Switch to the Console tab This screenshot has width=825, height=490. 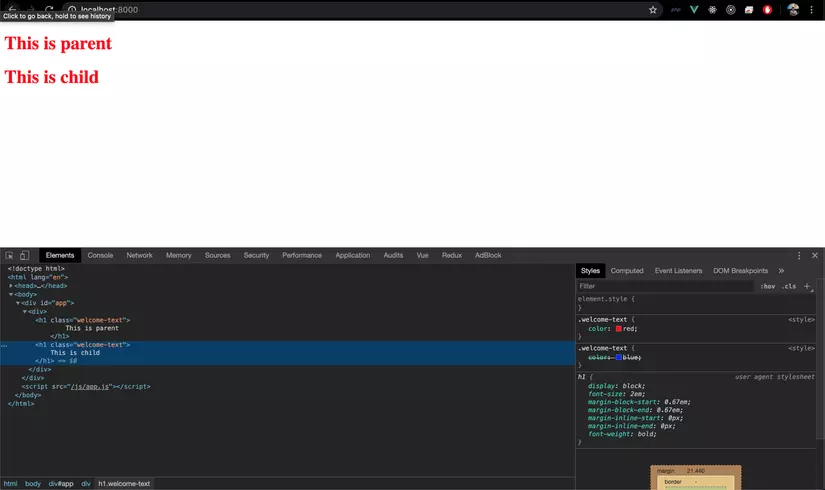[100, 255]
